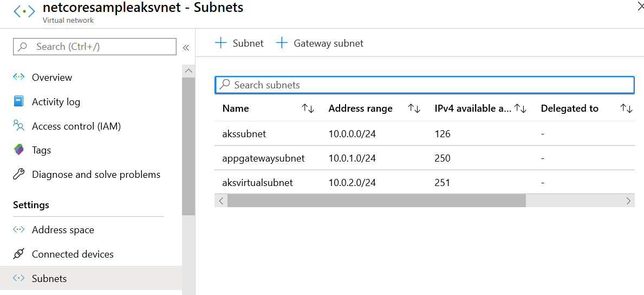Viewport: 644px width, 295px height.
Task: Sort by Delegated to column arrows
Action: tap(626, 108)
